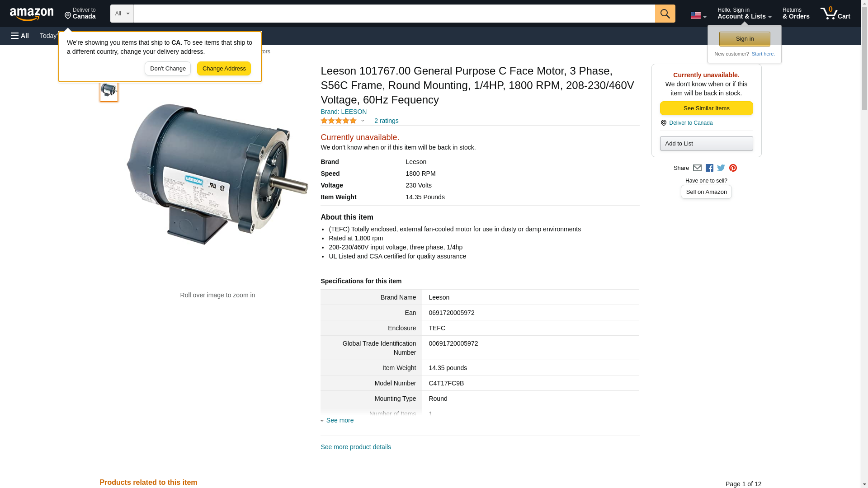Open Account & Lists menu
Screen dimensions: 868x488
point(744,14)
